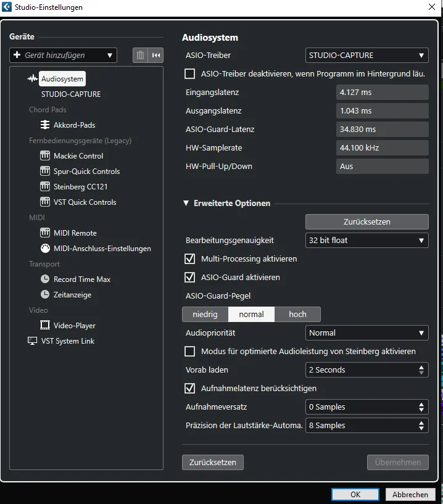Open the ASIO-Treiber STUDIO-CAPTURE dropdown
443x504 pixels.
coord(367,56)
